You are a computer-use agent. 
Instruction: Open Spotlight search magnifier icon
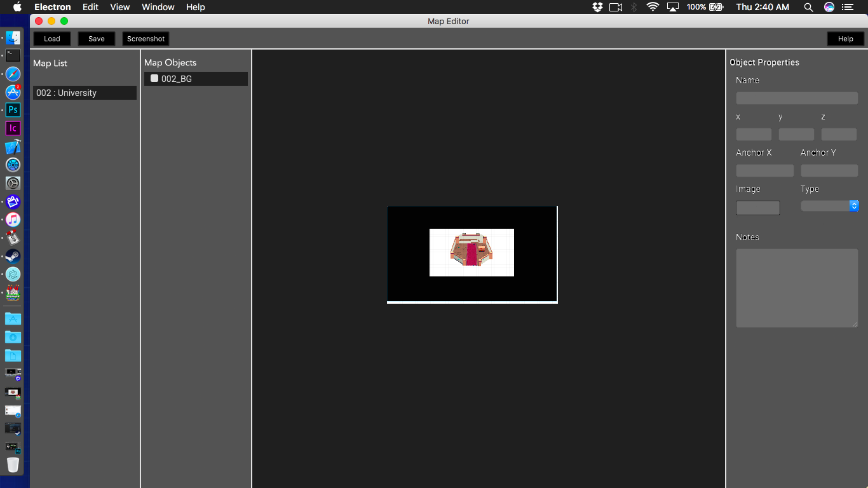808,7
